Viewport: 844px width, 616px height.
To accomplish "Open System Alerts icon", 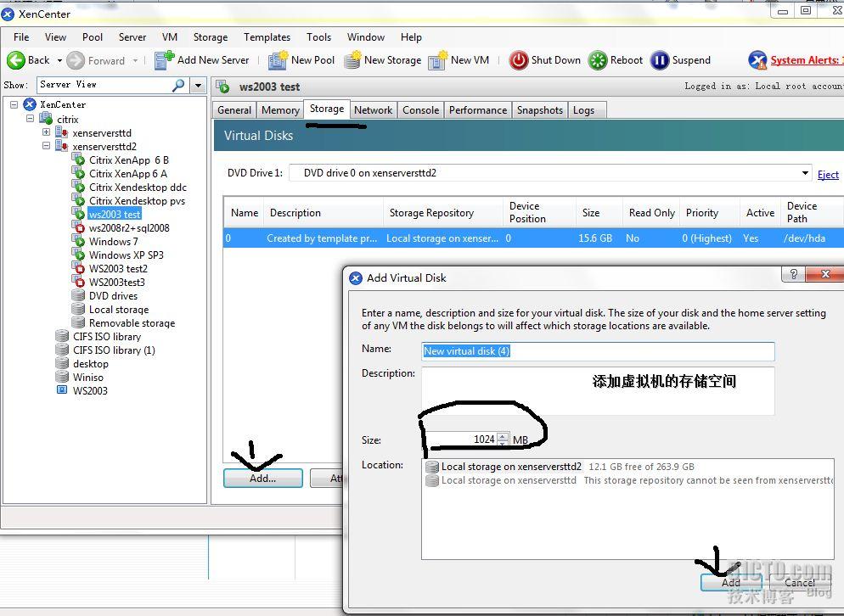I will coord(757,60).
